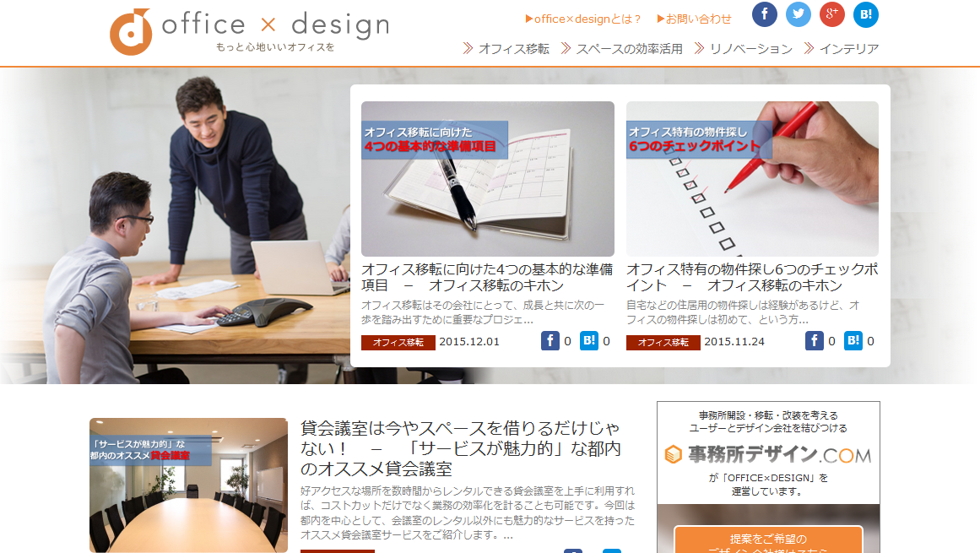980x553 pixels.
Task: Open the Facebook icon in header
Action: [765, 14]
